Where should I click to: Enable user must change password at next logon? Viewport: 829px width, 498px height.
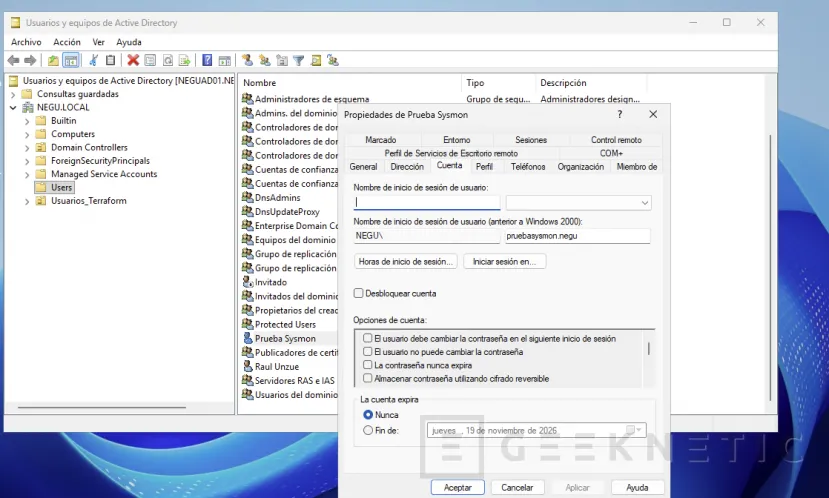(367, 338)
